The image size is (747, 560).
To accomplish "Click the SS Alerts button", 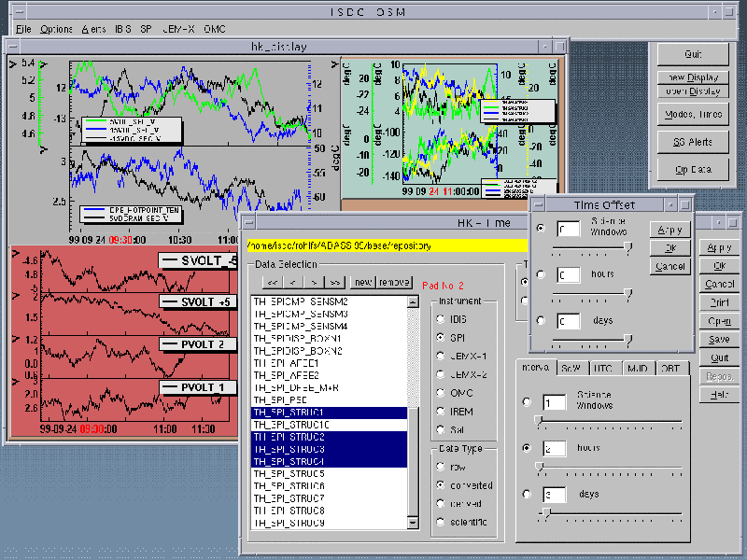I will tap(693, 142).
